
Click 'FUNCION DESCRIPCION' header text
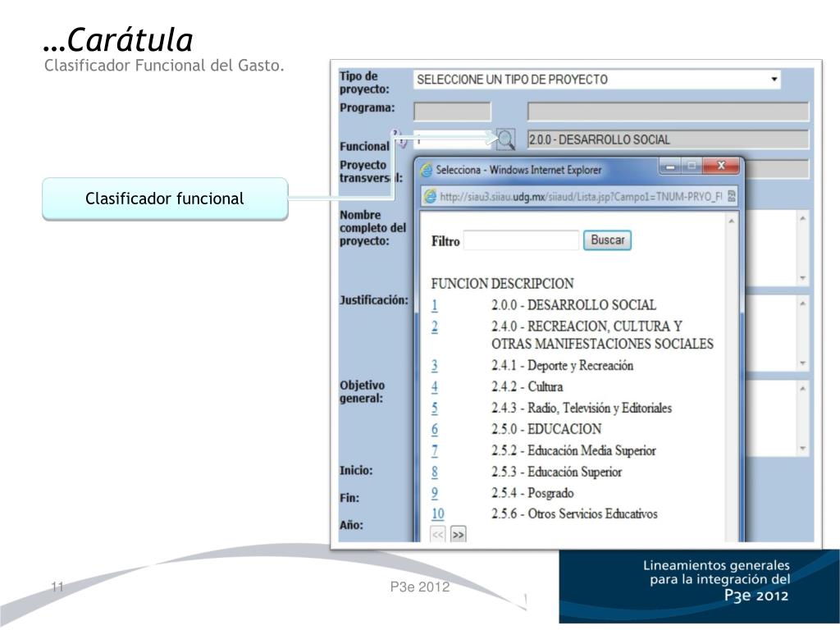pyautogui.click(x=503, y=283)
